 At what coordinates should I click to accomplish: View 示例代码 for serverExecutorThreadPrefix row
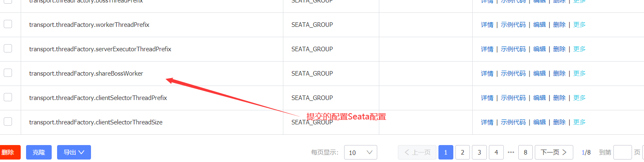tap(513, 49)
